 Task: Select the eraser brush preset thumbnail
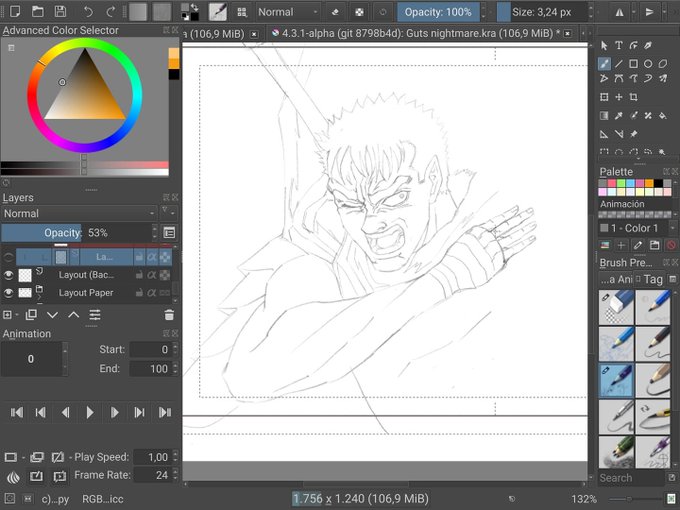point(616,307)
